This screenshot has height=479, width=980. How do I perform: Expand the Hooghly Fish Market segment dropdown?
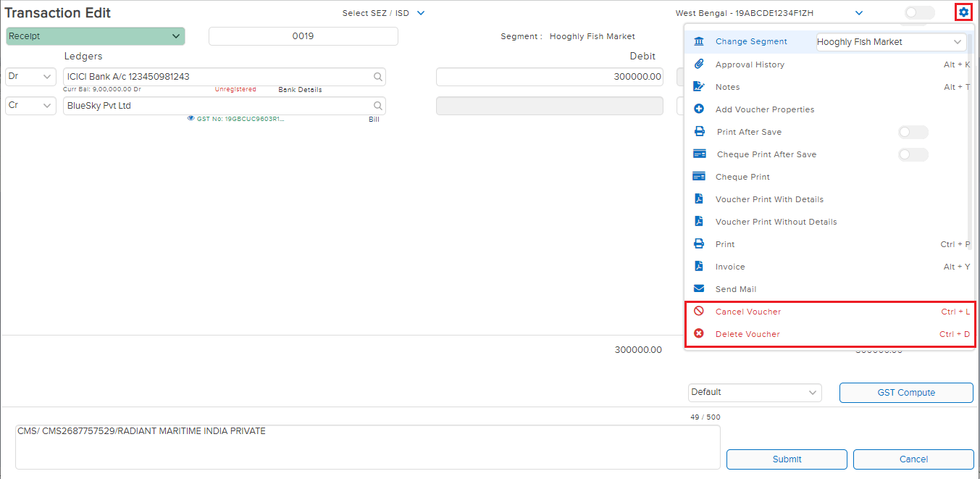click(x=891, y=42)
